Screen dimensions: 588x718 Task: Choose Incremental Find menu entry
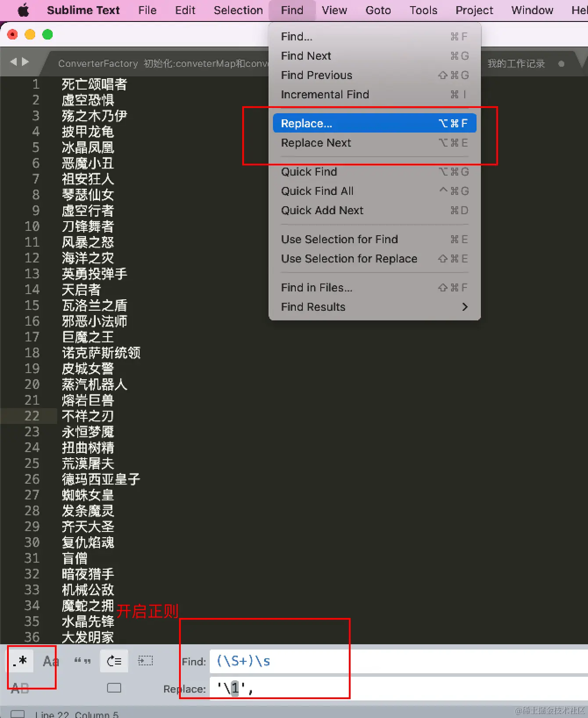pos(374,94)
